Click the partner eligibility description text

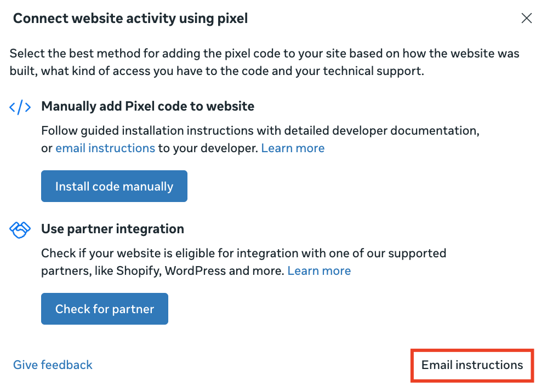(x=243, y=253)
